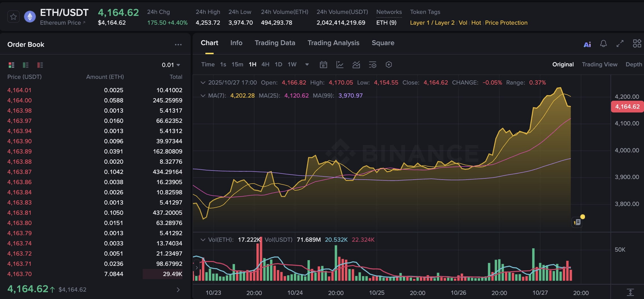The image size is (644, 299).
Task: Click the calendar date-range icon on chart toolbar
Action: pos(323,65)
